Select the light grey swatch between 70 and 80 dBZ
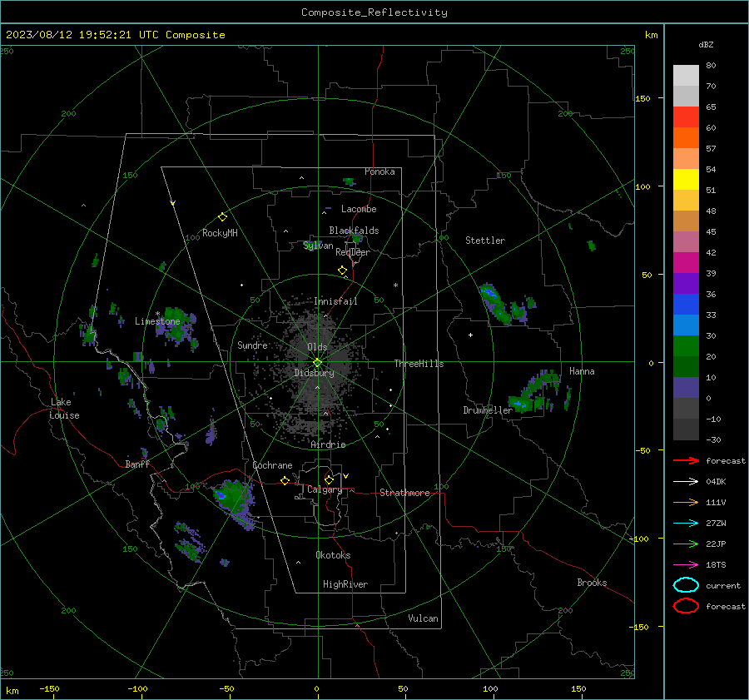The image size is (749, 700). tap(686, 76)
